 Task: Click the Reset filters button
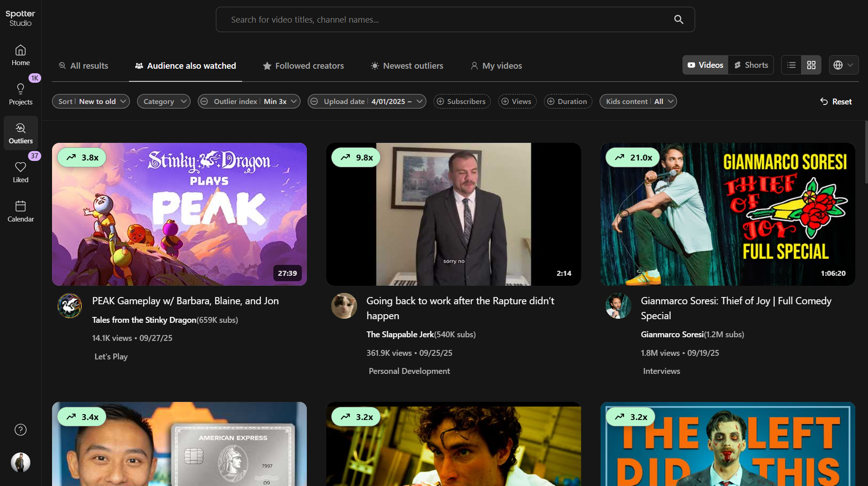point(836,102)
